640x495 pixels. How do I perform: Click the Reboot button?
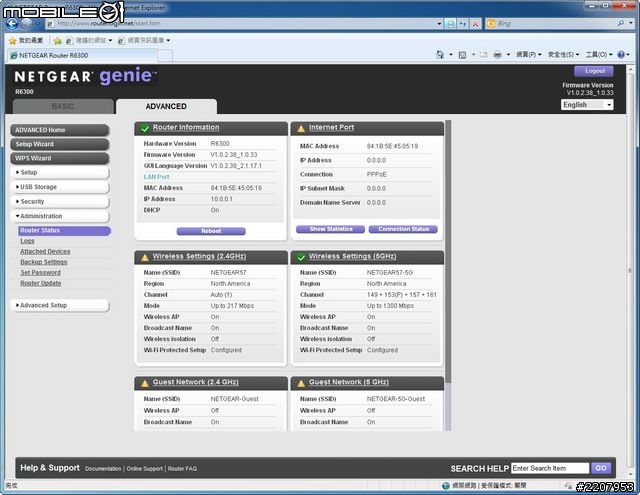pos(211,231)
